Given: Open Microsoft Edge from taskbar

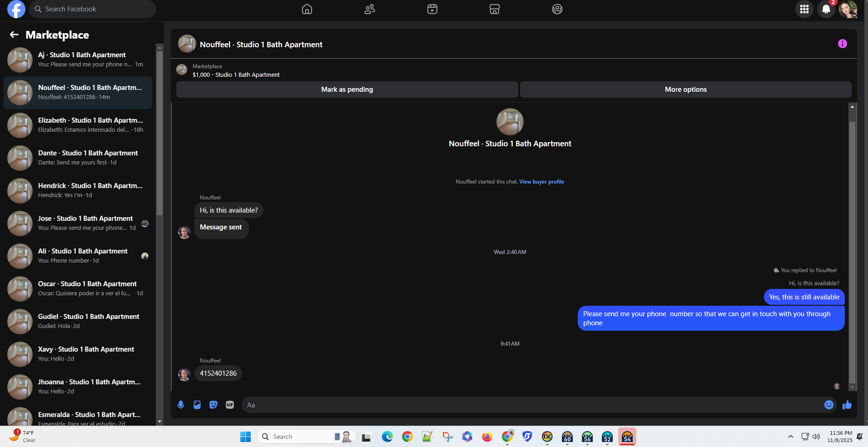Looking at the screenshot, I should point(387,437).
